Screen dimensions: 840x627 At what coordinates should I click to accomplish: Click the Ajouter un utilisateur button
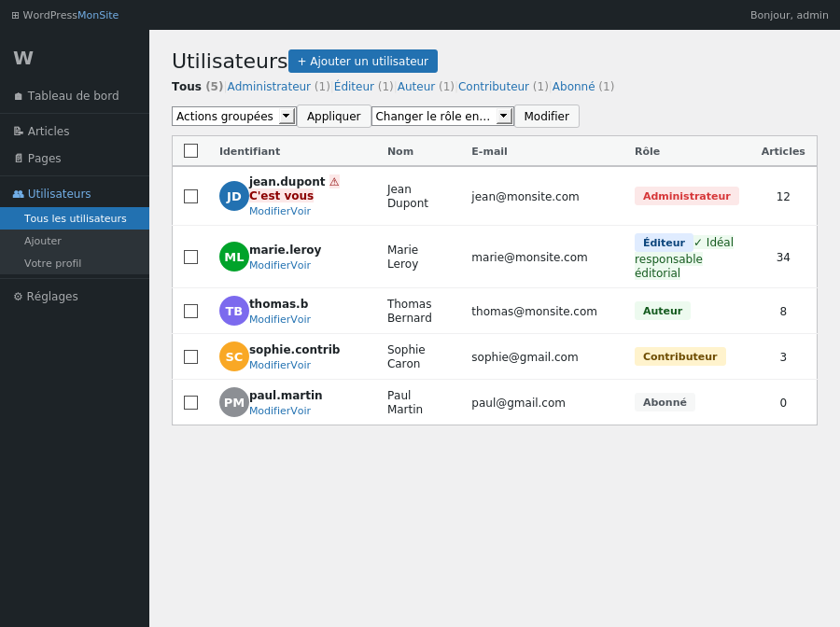(363, 61)
